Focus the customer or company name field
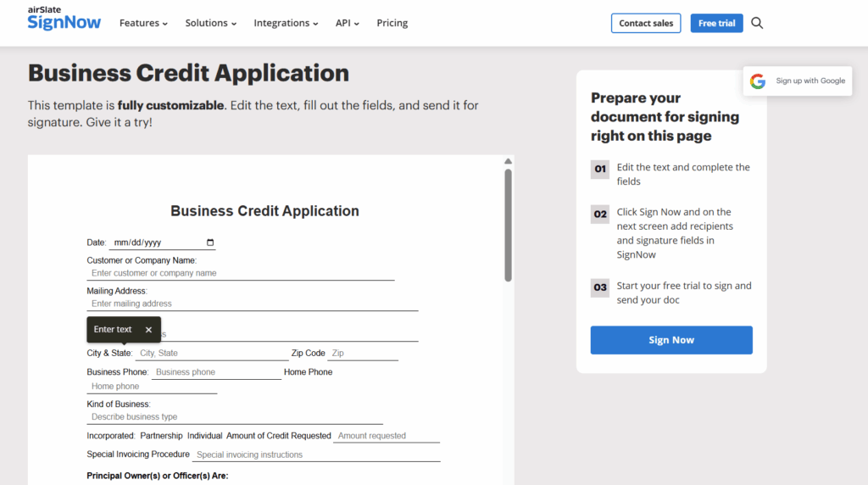The image size is (868, 485). pyautogui.click(x=240, y=273)
